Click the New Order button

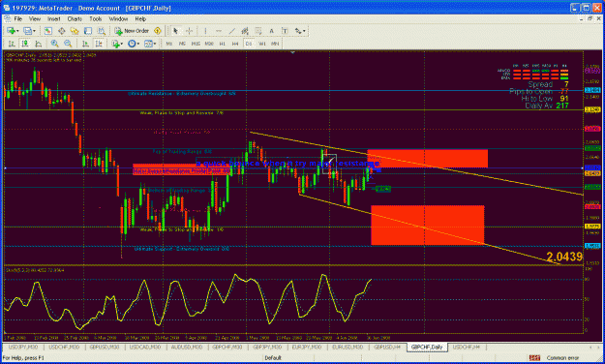(132, 31)
